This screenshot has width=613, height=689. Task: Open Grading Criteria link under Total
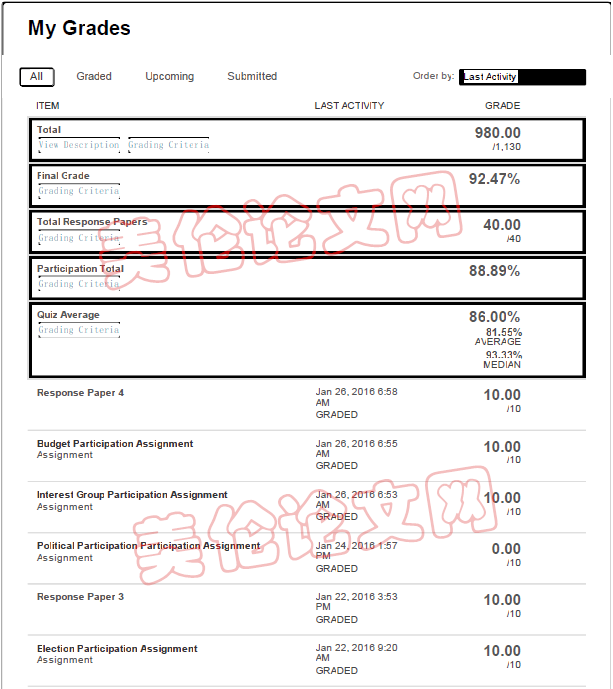click(x=169, y=145)
